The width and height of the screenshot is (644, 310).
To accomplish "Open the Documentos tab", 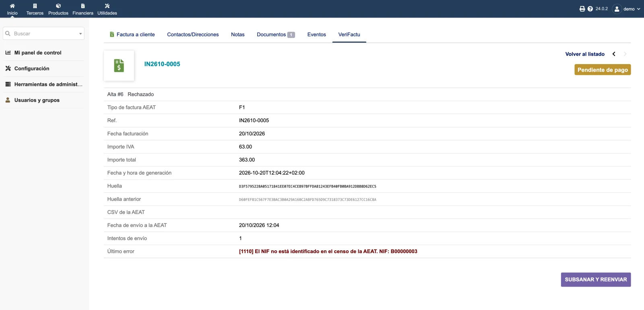I will click(276, 35).
